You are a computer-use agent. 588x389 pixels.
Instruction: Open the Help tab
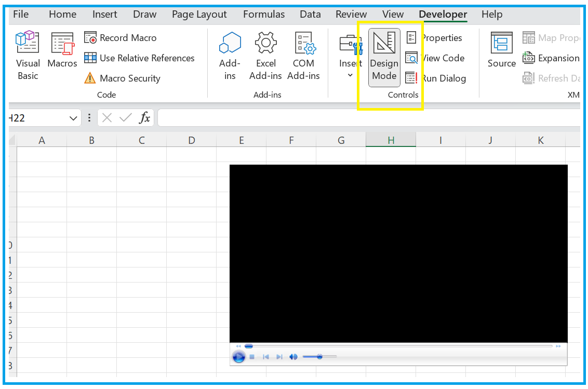tap(491, 14)
